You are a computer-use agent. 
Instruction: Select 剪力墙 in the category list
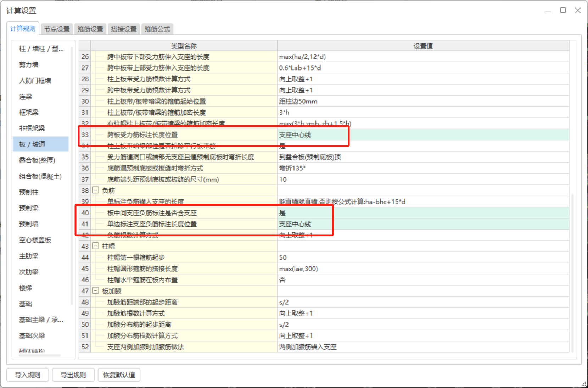pyautogui.click(x=41, y=65)
